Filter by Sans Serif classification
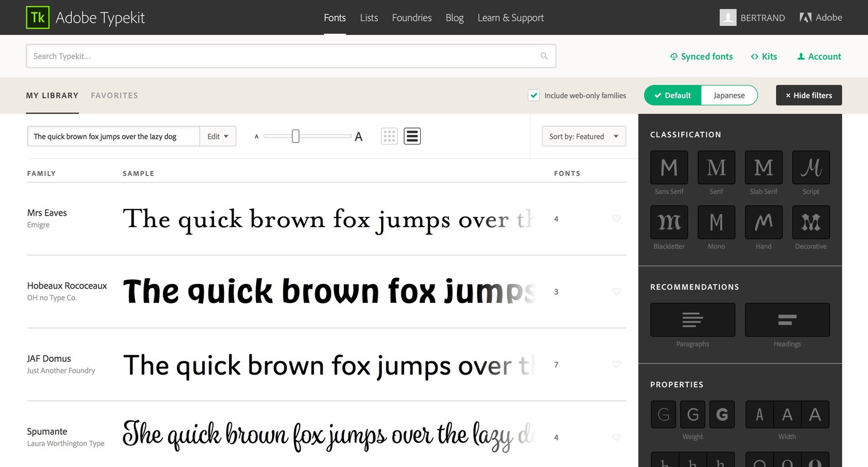Image resolution: width=868 pixels, height=467 pixels. pos(669,168)
